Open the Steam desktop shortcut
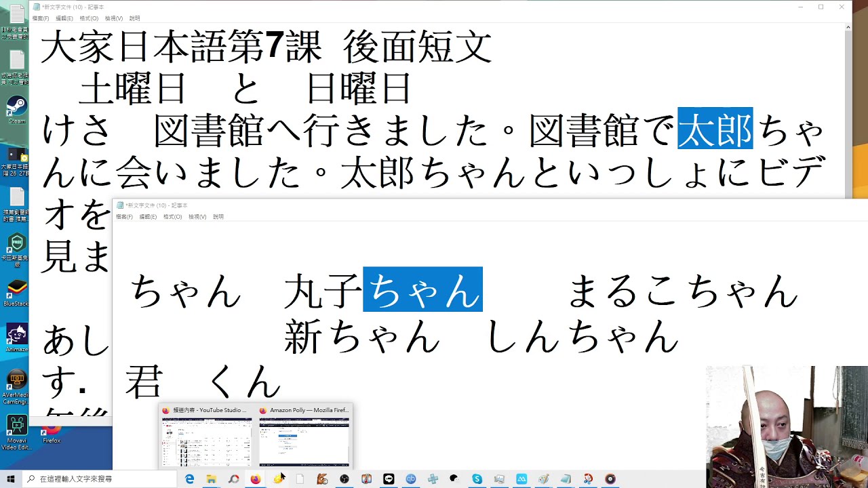868x488 pixels. coord(16,110)
